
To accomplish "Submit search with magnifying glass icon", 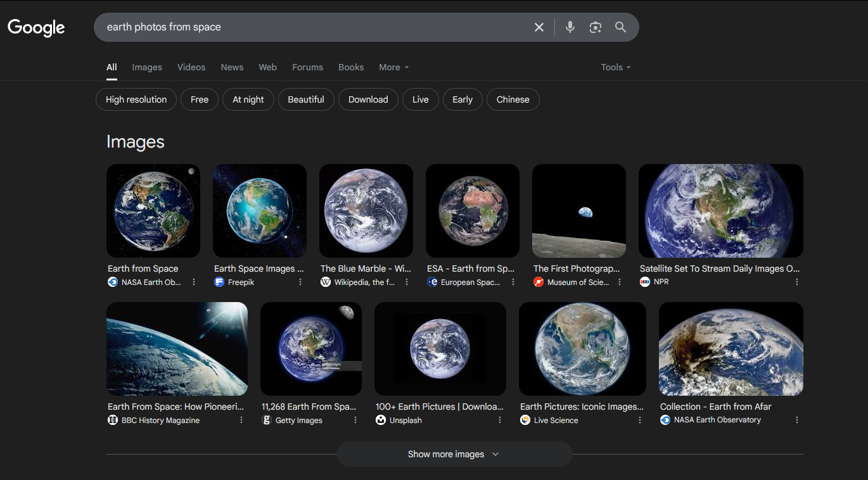I will coord(620,27).
